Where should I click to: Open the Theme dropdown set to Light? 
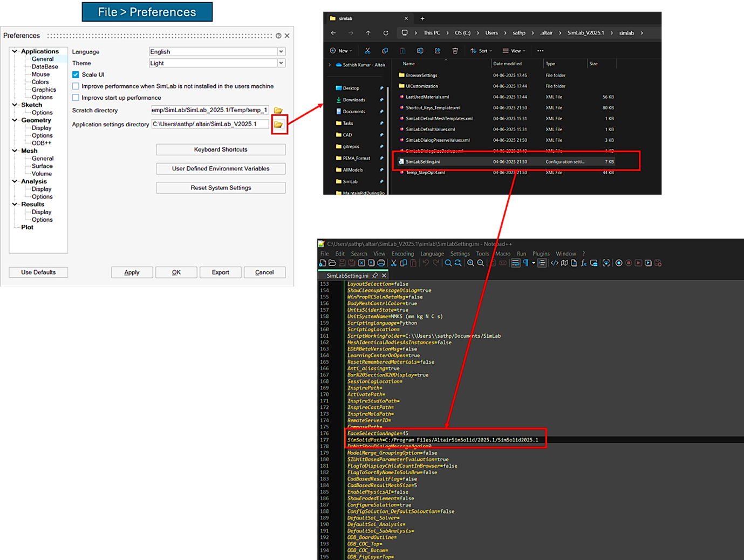point(281,63)
